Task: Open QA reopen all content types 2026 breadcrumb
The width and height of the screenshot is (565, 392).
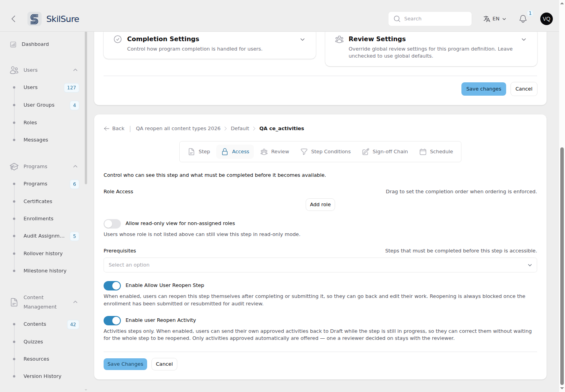Action: click(178, 129)
